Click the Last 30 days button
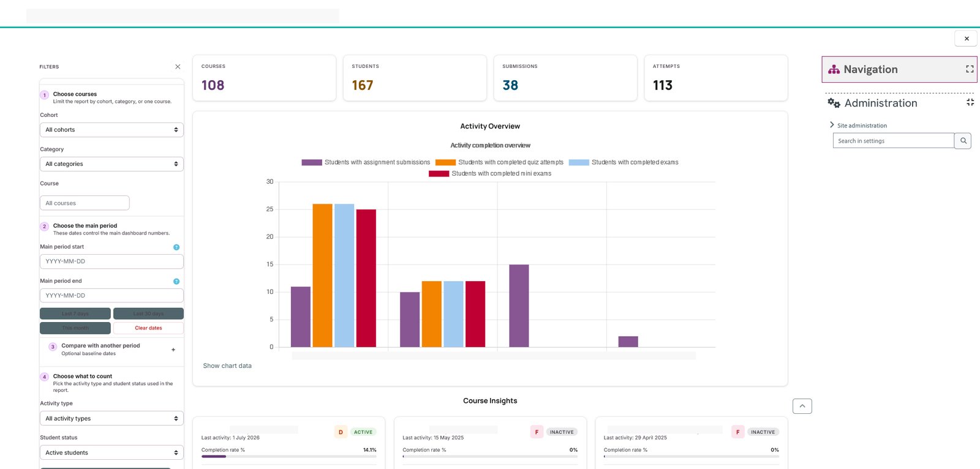 148,313
